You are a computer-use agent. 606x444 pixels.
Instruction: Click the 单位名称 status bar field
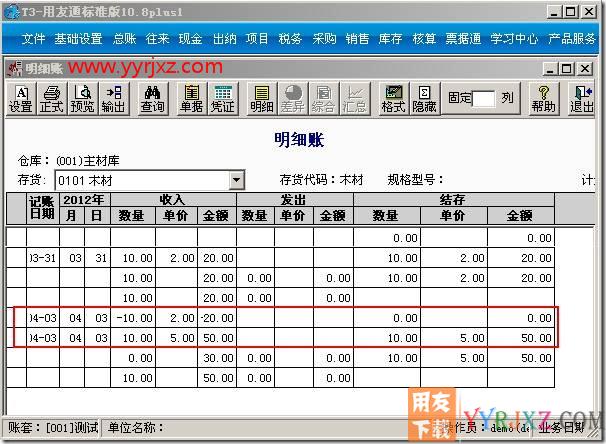[x=136, y=428]
